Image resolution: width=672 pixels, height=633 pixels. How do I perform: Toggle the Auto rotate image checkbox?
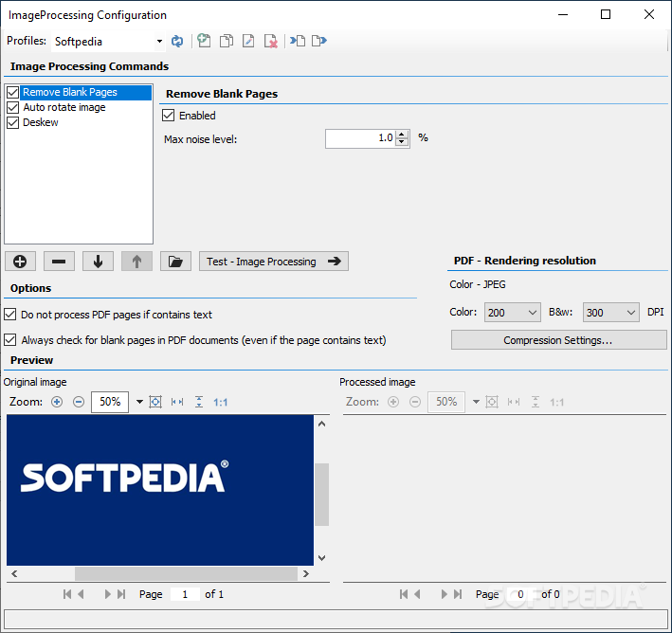pos(13,107)
